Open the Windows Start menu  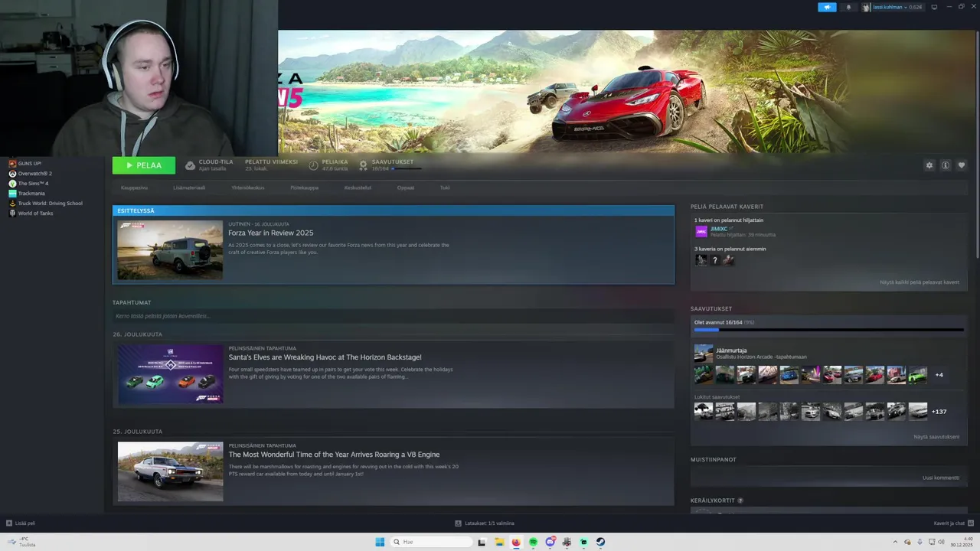pos(380,542)
